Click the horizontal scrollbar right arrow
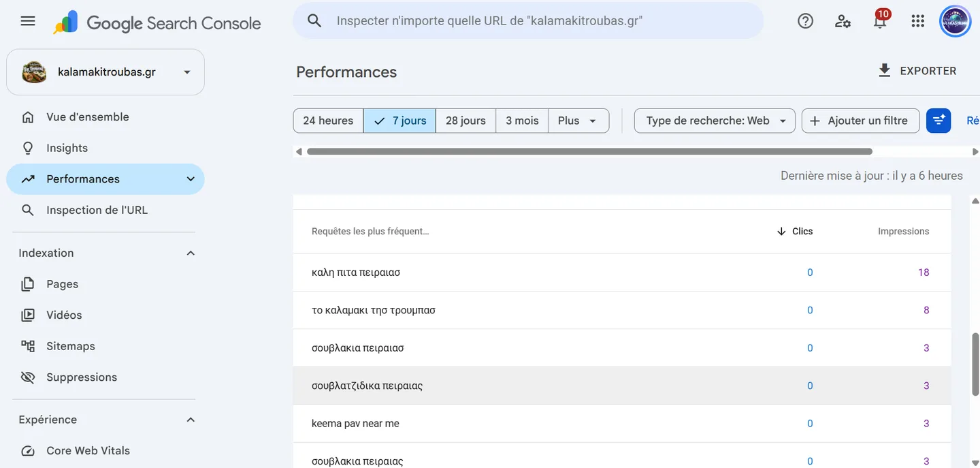Screen dimensions: 980x468 (x=975, y=151)
